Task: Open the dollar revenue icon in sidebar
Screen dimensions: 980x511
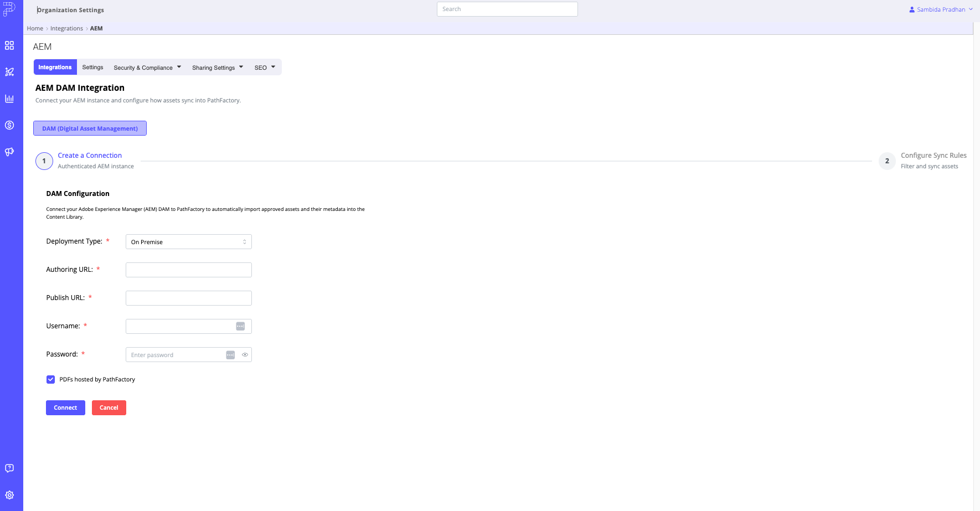Action: click(9, 125)
